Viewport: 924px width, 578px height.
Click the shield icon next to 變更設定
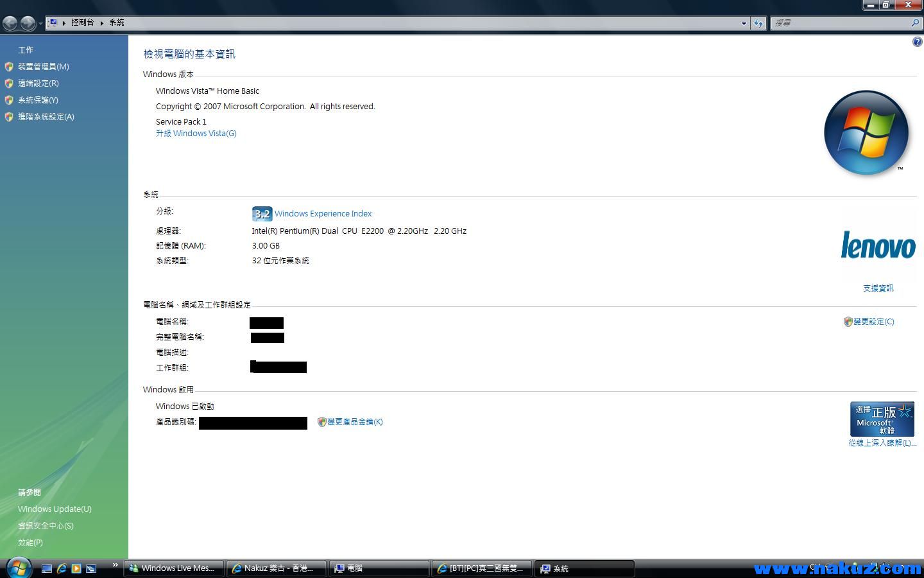tap(848, 321)
